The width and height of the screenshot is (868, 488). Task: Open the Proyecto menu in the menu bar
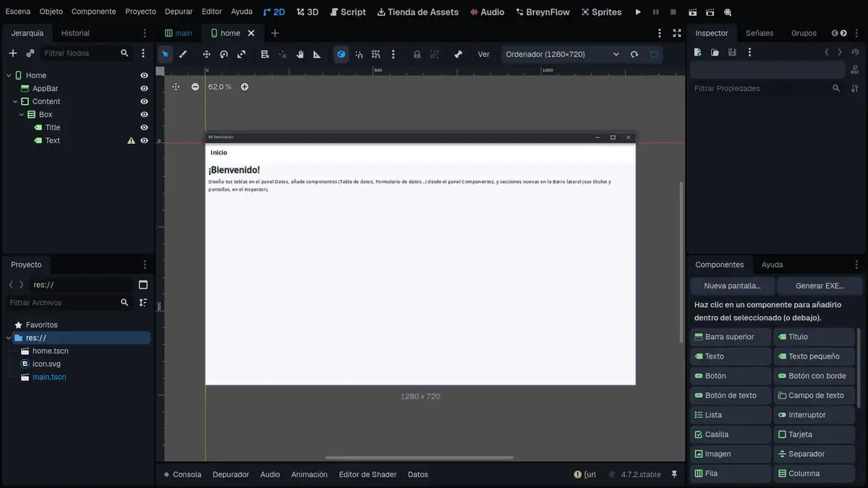pos(140,12)
